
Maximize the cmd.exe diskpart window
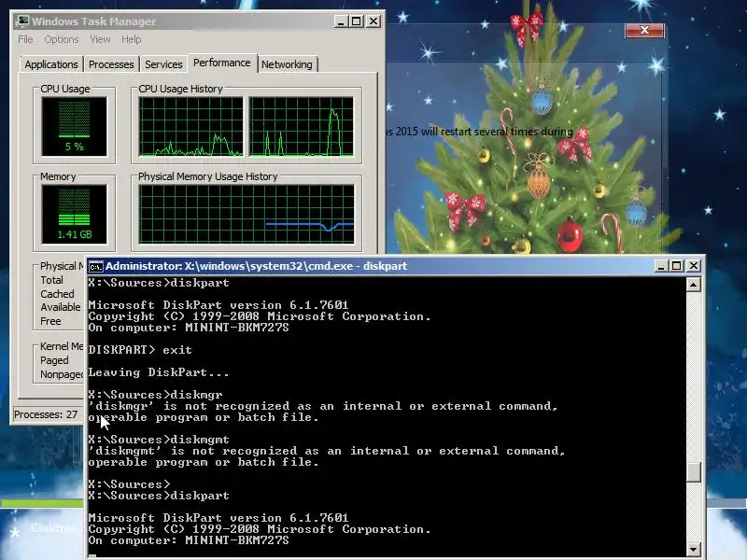(676, 266)
